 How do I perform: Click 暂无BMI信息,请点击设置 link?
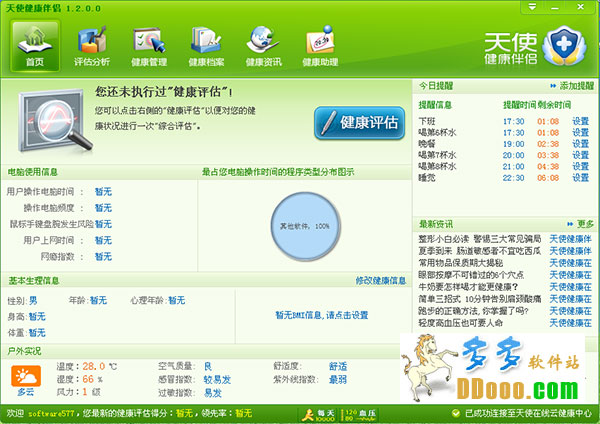point(322,315)
